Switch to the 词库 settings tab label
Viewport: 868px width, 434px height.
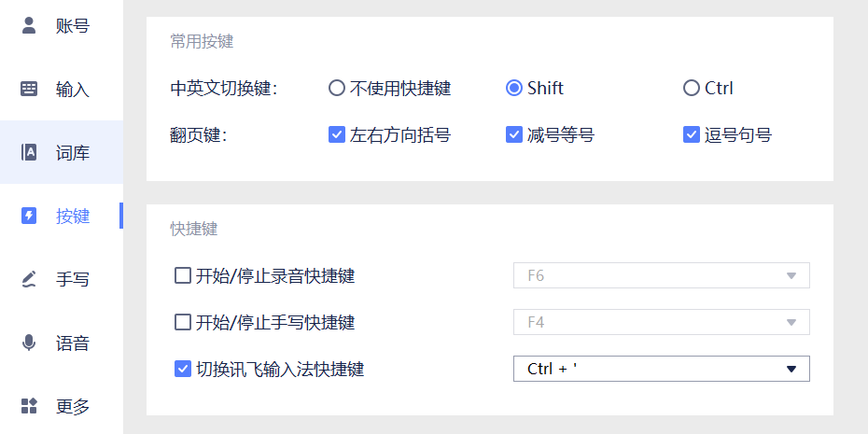pyautogui.click(x=73, y=153)
